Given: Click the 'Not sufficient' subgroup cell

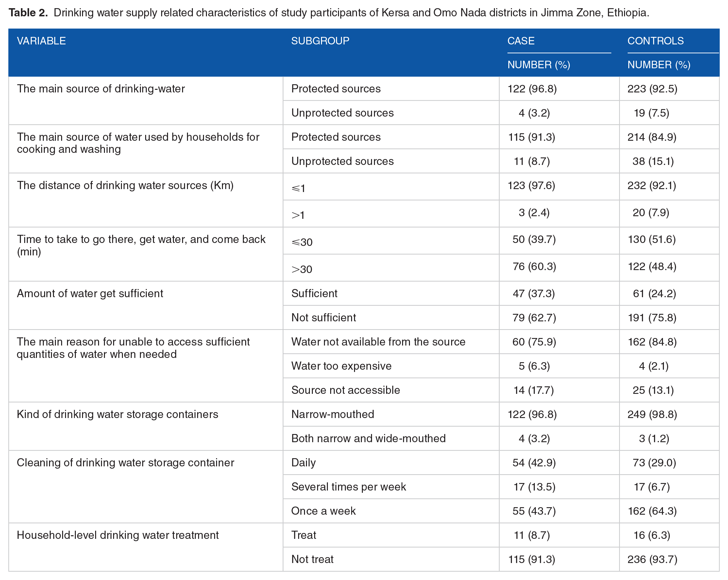Looking at the screenshot, I should point(324,318).
